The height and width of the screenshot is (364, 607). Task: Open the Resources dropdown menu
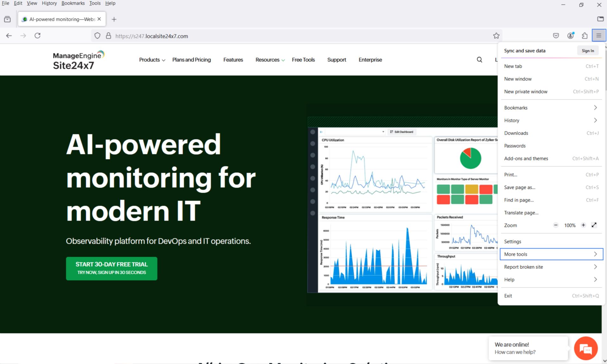[270, 60]
